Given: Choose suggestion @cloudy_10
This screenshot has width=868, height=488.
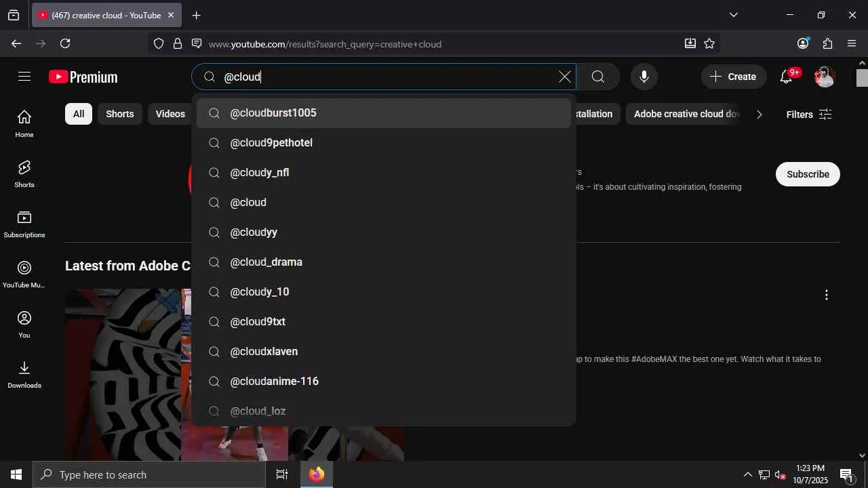Looking at the screenshot, I should click(384, 292).
